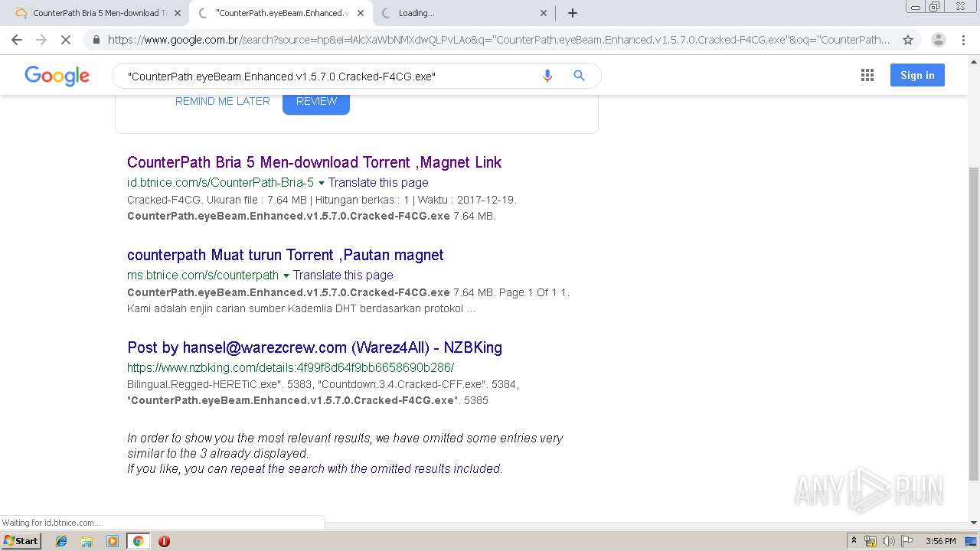Open the Chrome three-dot menu
Screen dimensions: 980x551
click(x=963, y=40)
